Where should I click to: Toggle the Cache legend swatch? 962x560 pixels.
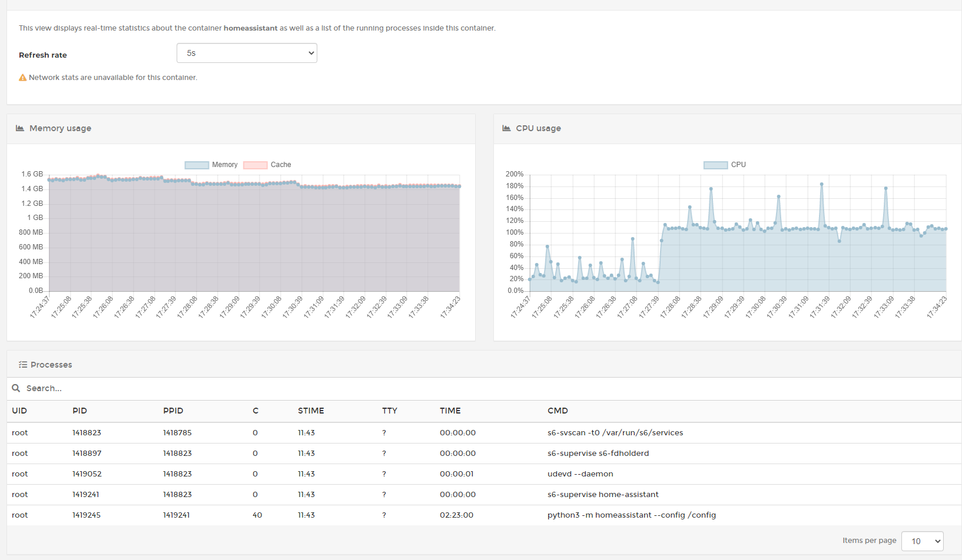click(x=256, y=165)
